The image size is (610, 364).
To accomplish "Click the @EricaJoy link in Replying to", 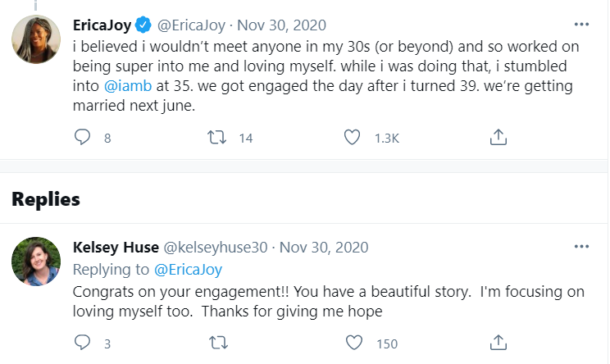I will pos(188,269).
